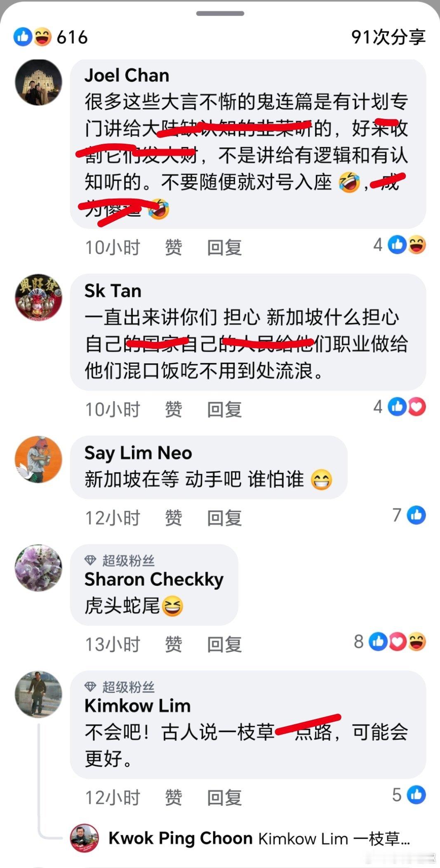440x868 pixels.
Task: Tap Kwok Ping Choon's small avatar
Action: [85, 838]
